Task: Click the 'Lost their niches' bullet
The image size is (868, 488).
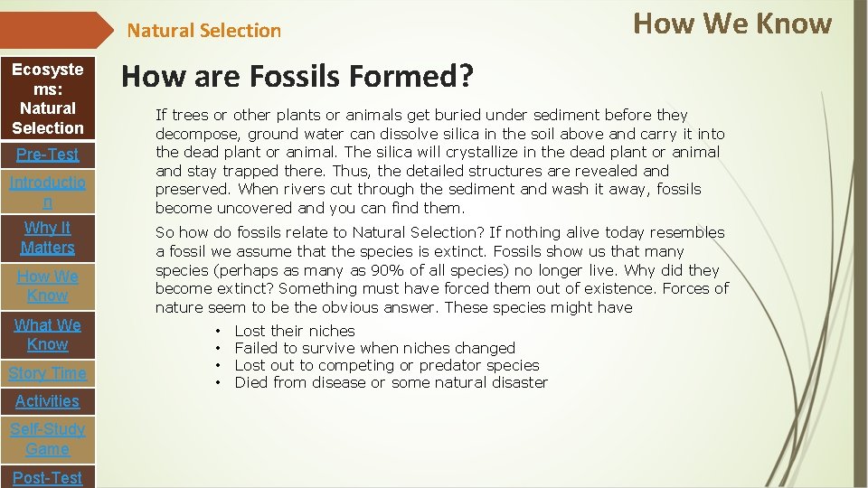Action: (x=294, y=331)
